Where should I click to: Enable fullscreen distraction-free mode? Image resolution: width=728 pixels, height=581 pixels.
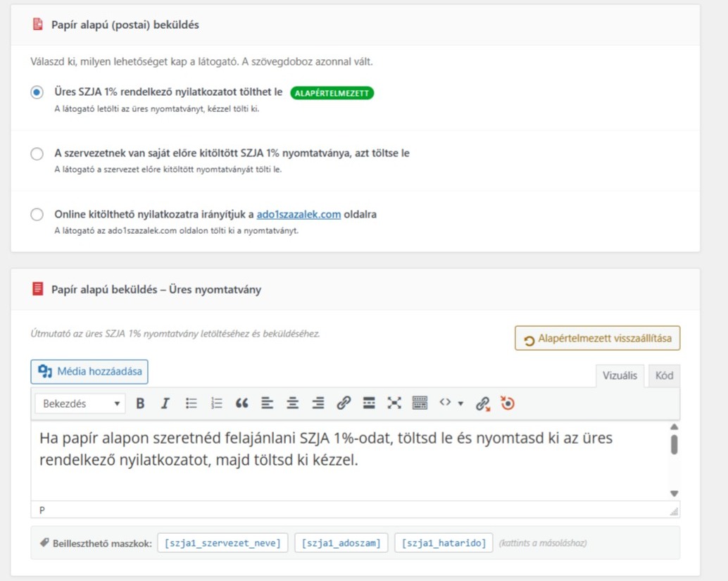[x=394, y=404]
